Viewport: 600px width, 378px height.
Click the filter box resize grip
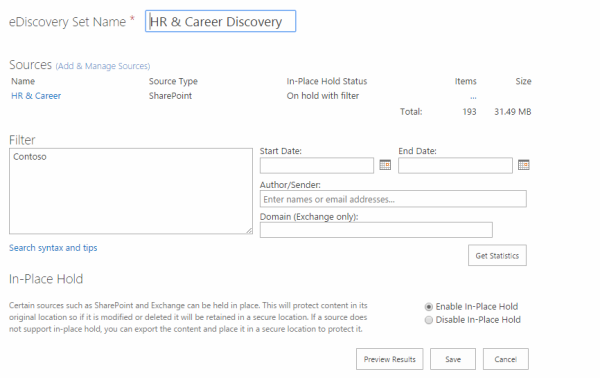tap(249, 230)
